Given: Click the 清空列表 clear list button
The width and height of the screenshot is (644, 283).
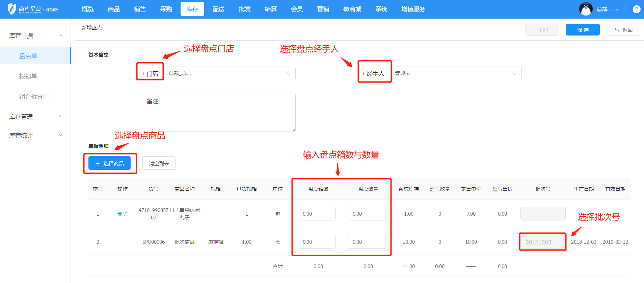Looking at the screenshot, I should point(159,163).
